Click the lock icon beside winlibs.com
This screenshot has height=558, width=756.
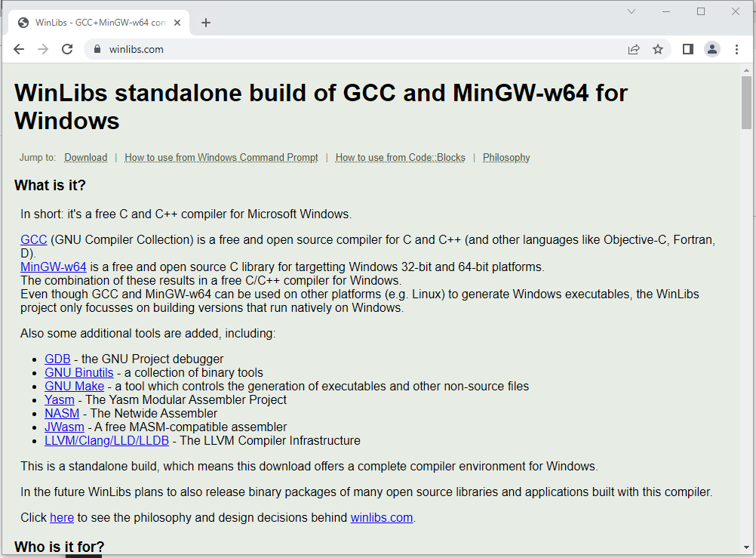97,50
